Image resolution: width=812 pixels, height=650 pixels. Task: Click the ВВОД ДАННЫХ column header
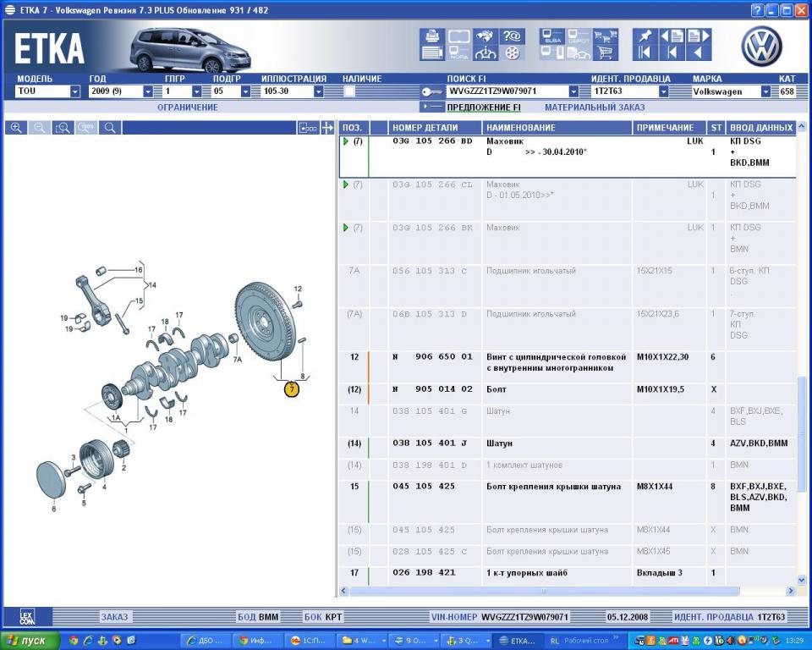point(761,128)
